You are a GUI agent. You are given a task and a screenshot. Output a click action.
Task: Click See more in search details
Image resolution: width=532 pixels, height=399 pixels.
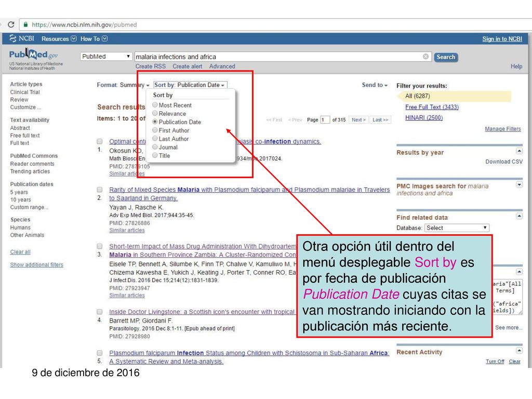click(x=509, y=327)
